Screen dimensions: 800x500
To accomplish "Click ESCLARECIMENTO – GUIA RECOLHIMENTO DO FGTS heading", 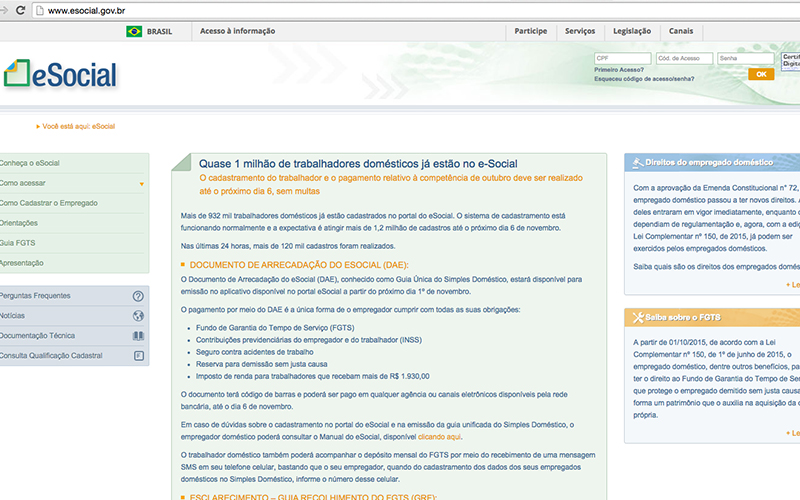I will coord(313,497).
